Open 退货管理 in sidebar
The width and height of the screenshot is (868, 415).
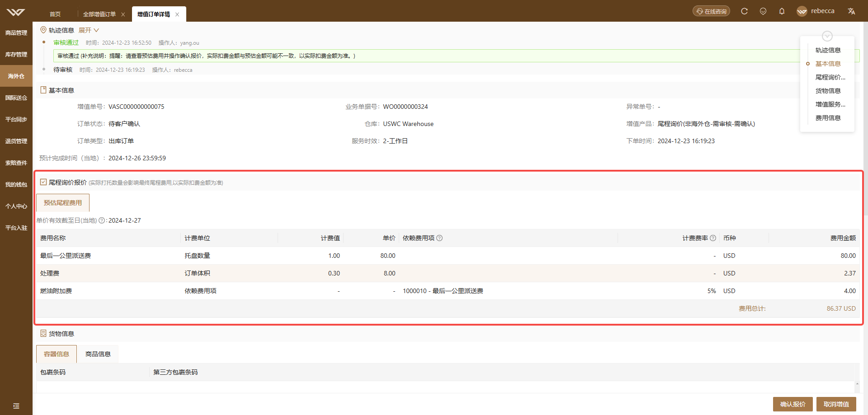coord(16,141)
